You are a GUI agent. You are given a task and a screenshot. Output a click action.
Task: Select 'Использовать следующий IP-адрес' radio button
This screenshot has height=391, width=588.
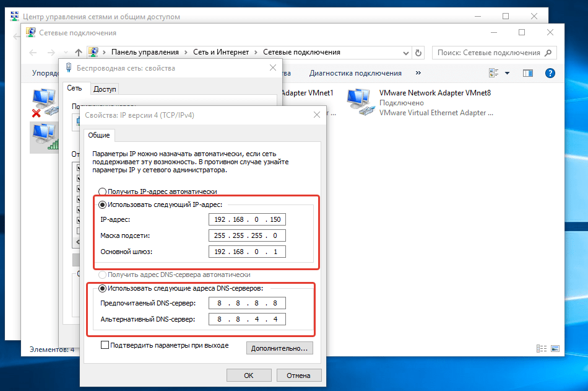pos(102,204)
